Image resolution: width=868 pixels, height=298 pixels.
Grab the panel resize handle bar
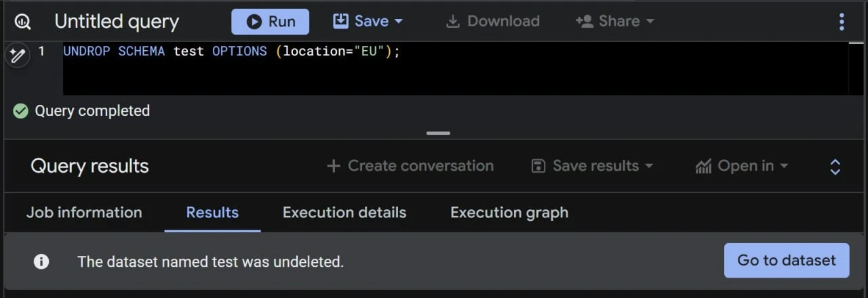point(439,133)
